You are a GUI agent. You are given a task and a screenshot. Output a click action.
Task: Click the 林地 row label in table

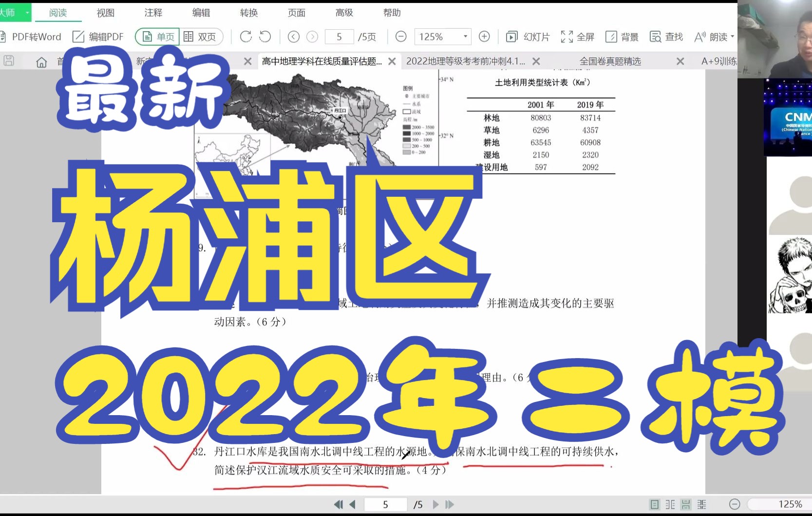[x=491, y=118]
